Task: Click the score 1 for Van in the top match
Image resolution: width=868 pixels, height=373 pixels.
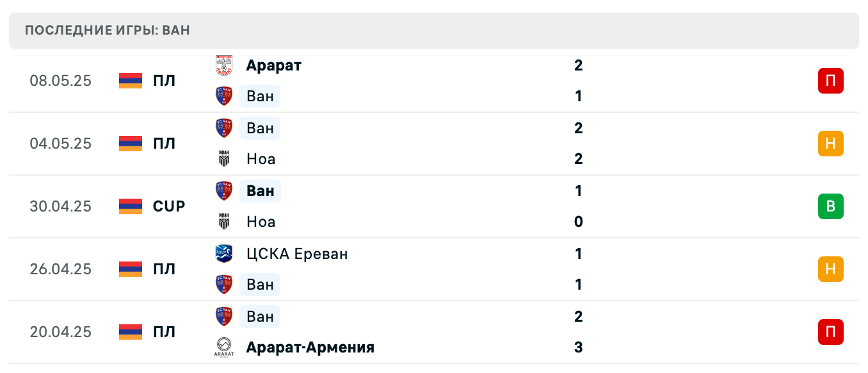Action: click(578, 95)
